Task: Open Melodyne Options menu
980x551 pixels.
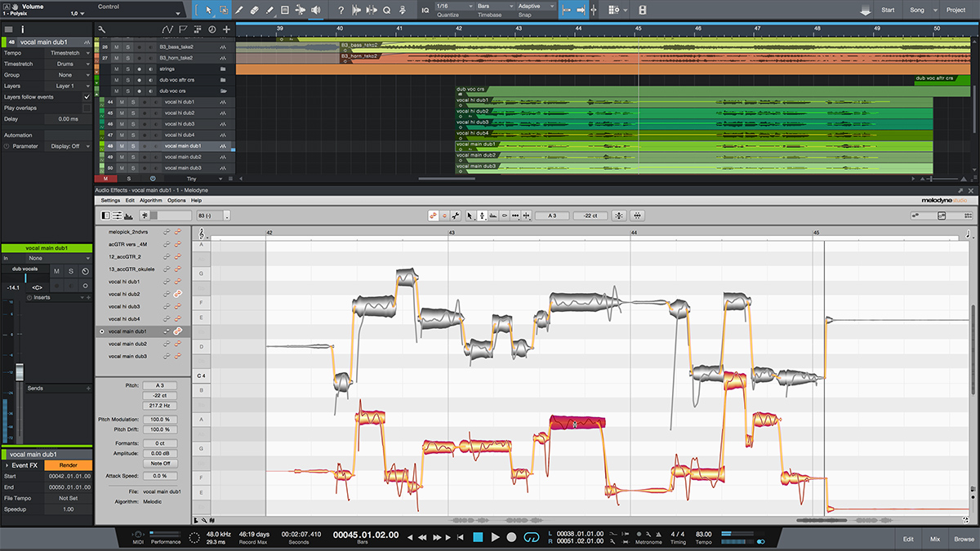Action: (176, 200)
